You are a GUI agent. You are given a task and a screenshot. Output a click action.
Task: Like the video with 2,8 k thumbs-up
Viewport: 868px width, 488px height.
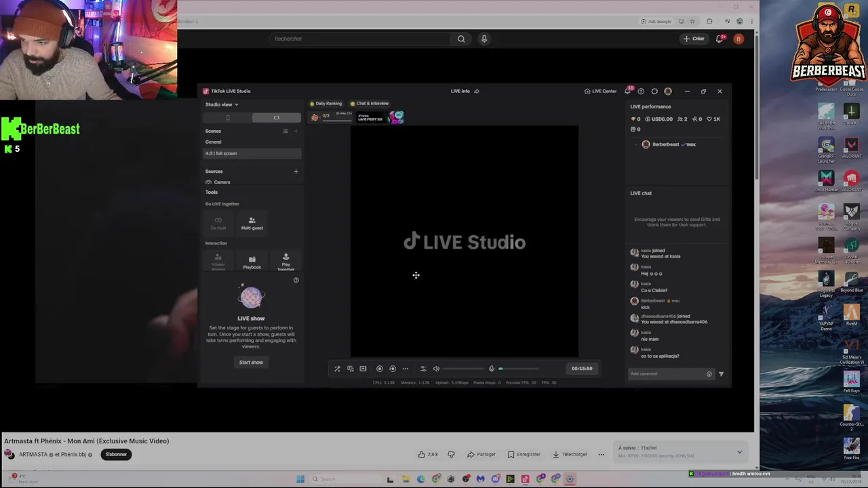coord(428,455)
